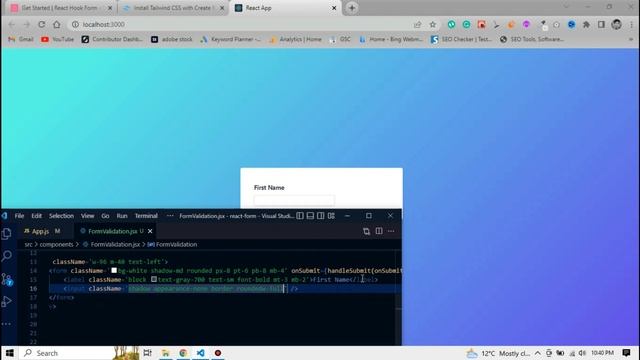Open the Gmail bookmark
This screenshot has width=640, height=360.
(x=21, y=39)
